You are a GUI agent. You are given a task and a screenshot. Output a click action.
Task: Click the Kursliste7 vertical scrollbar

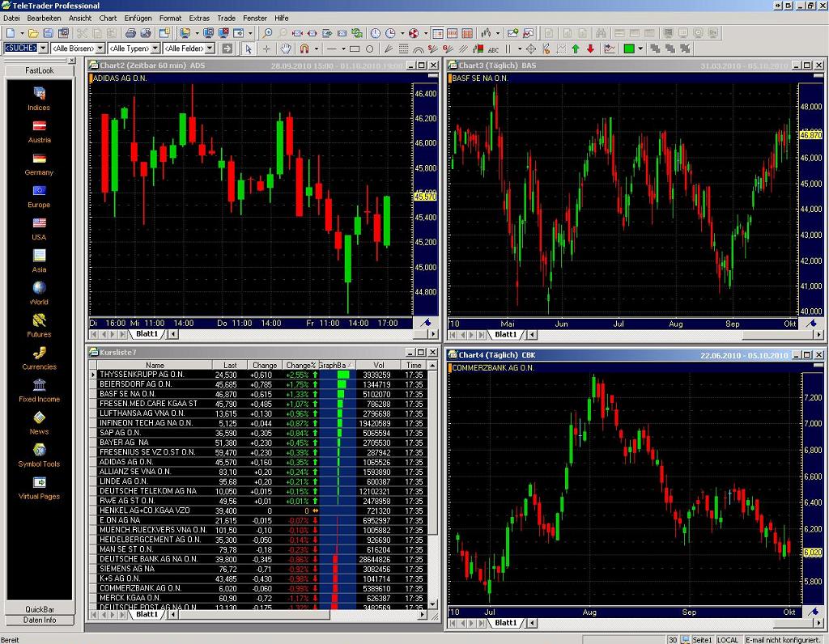[x=432, y=485]
